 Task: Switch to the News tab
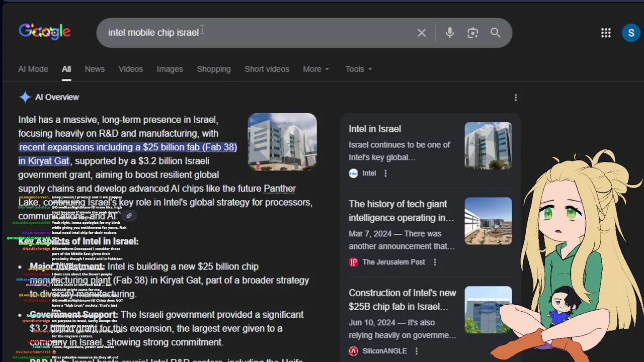[x=95, y=69]
